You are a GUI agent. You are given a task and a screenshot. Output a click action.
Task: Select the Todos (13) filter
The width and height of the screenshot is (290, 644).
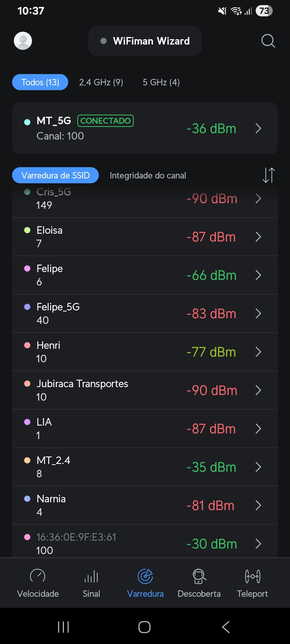(x=40, y=82)
